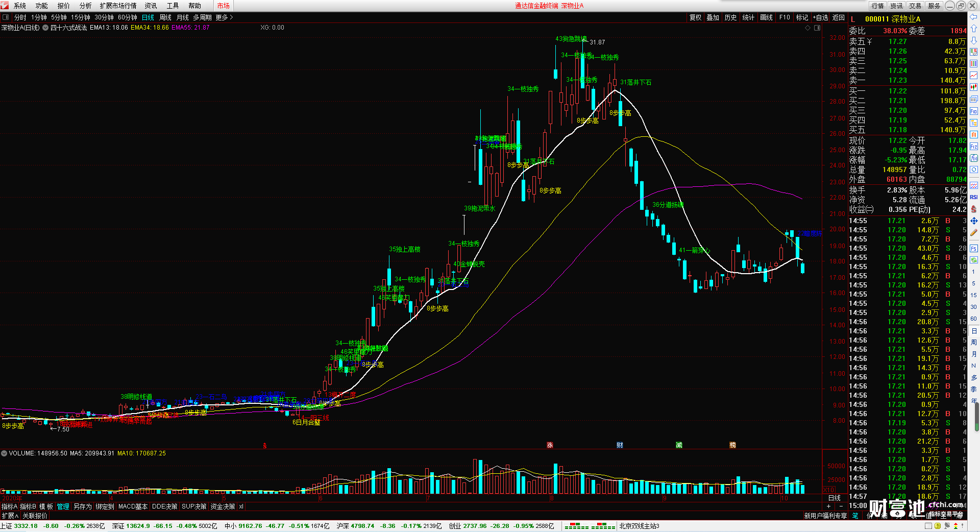980x532 pixels.
Task: Expand the 扩展∧ panel
Action: coord(10,516)
